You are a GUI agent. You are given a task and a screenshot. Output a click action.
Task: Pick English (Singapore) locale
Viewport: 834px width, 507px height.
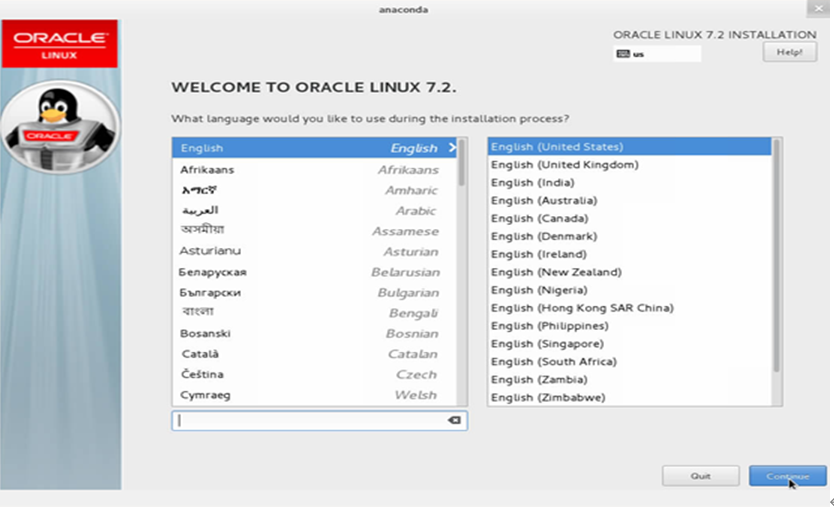click(x=630, y=344)
